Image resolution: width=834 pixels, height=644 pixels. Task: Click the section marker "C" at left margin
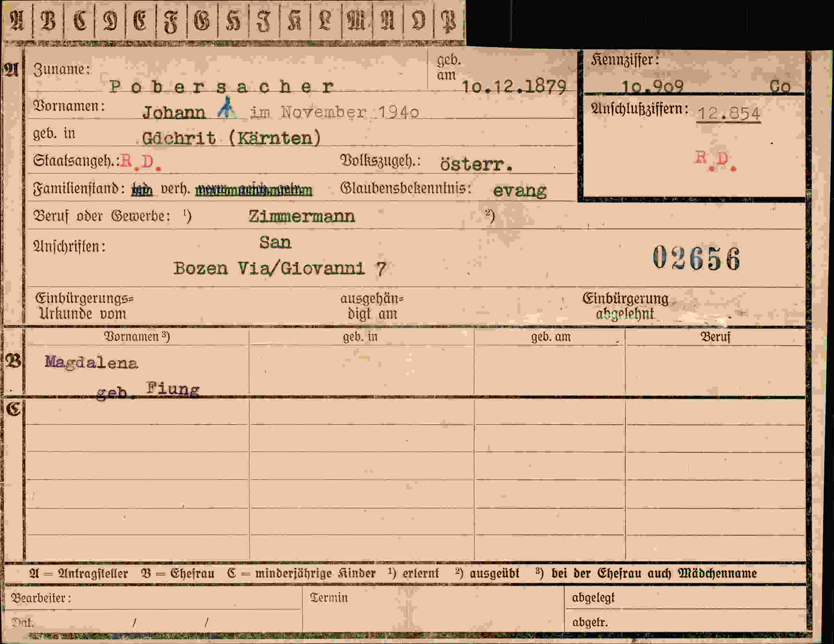[13, 409]
